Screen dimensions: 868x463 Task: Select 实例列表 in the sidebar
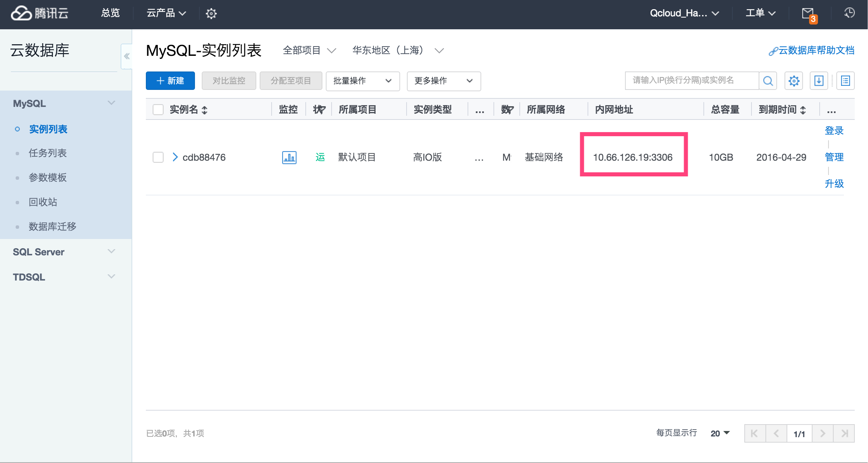[x=48, y=129]
